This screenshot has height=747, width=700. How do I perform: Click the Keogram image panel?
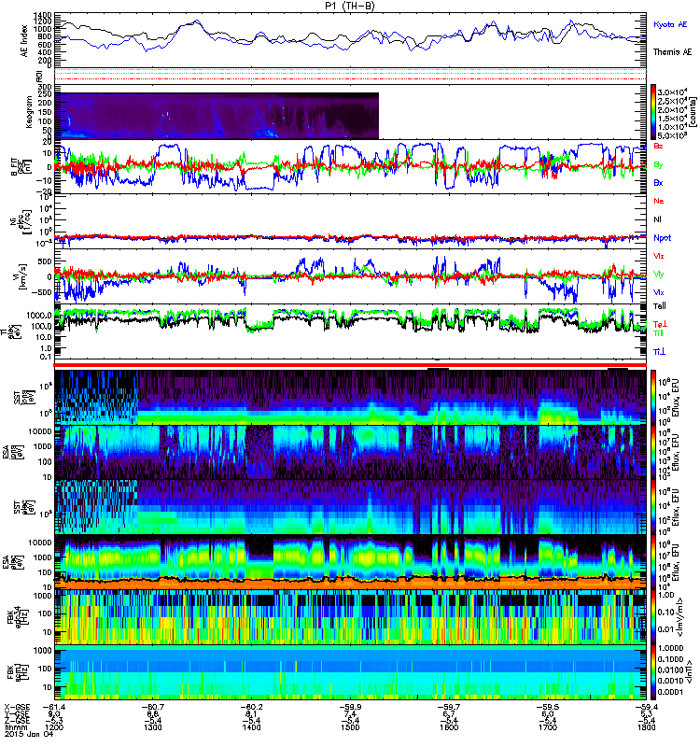coord(217,116)
